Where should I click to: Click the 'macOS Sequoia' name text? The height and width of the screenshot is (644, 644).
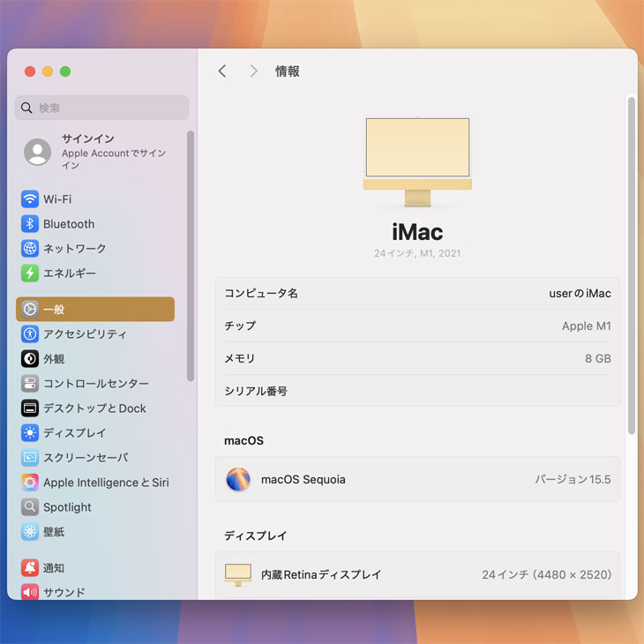pyautogui.click(x=303, y=479)
